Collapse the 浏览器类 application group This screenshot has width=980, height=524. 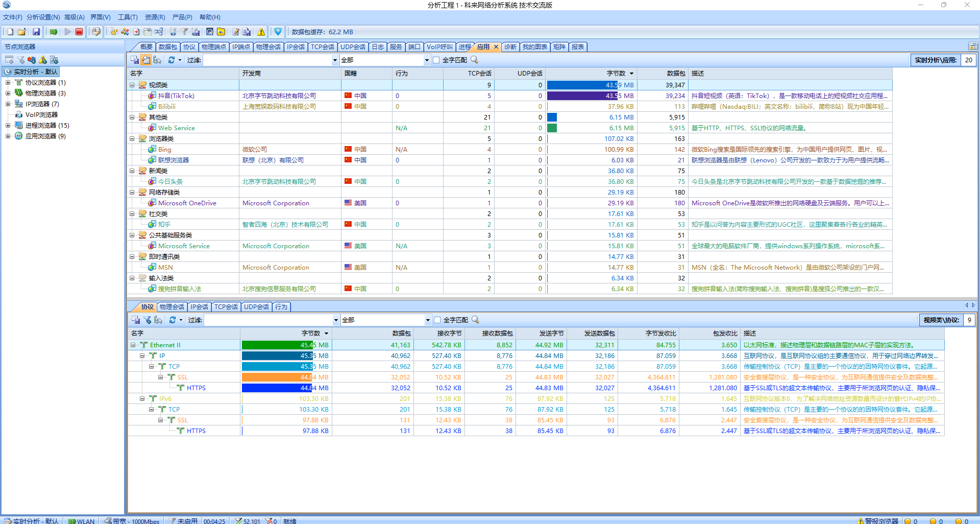[x=132, y=138]
